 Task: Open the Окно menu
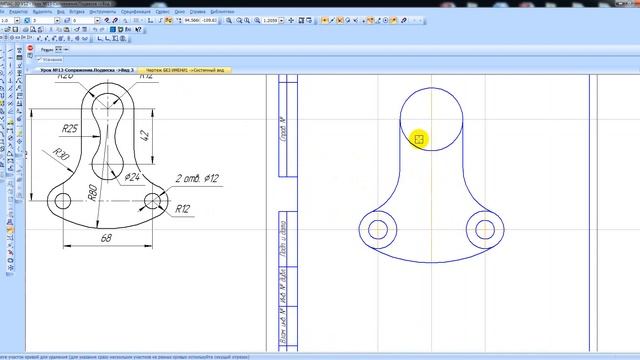180,12
